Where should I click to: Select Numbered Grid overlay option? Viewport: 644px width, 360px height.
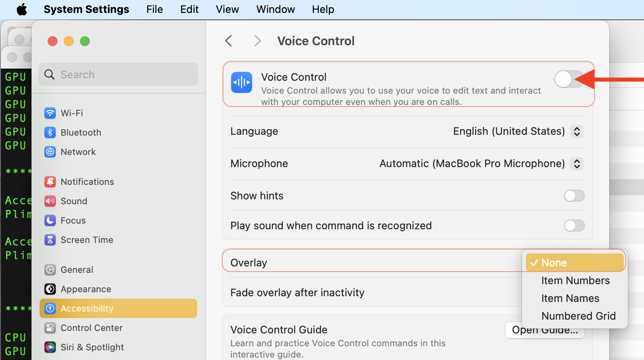pos(579,316)
